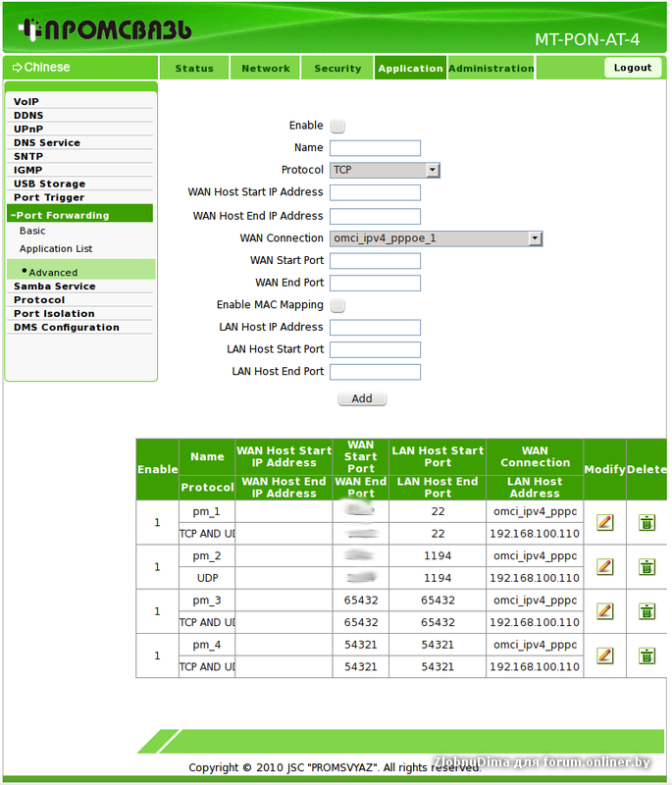
Task: Click the Copyright 2010 JSC PROMSVYAZ text
Action: (335, 767)
